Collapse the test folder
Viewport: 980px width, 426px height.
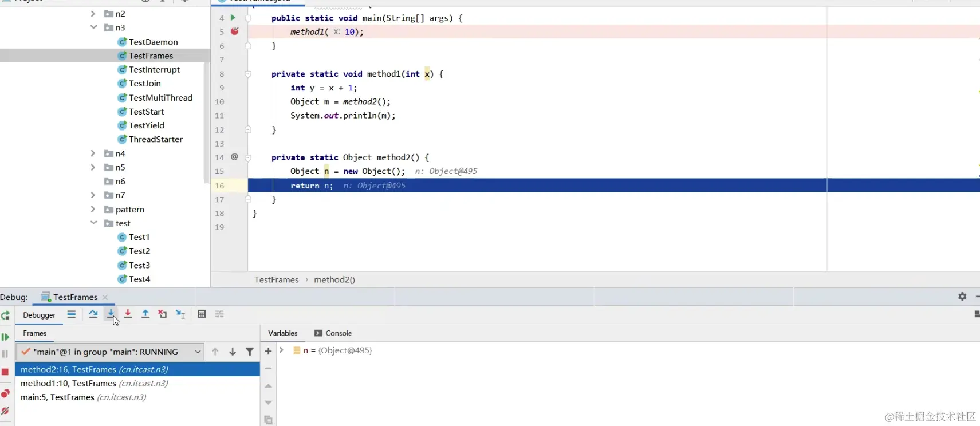pos(93,223)
